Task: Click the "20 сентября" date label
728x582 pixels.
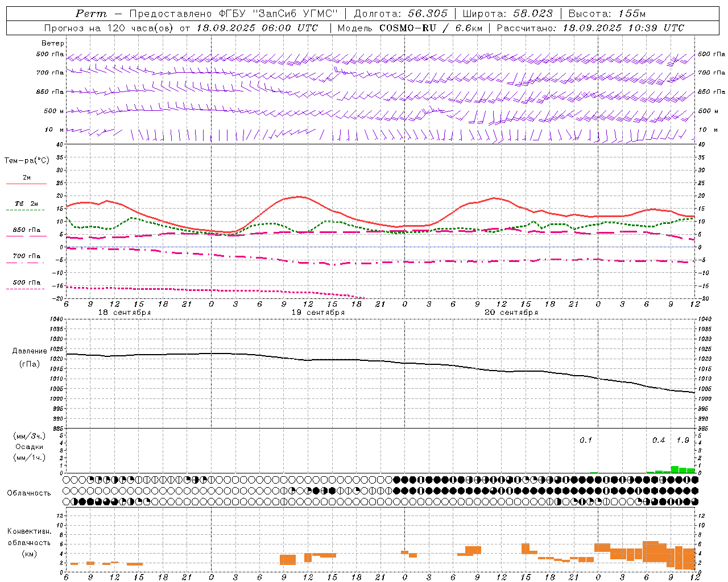Action: tap(511, 313)
